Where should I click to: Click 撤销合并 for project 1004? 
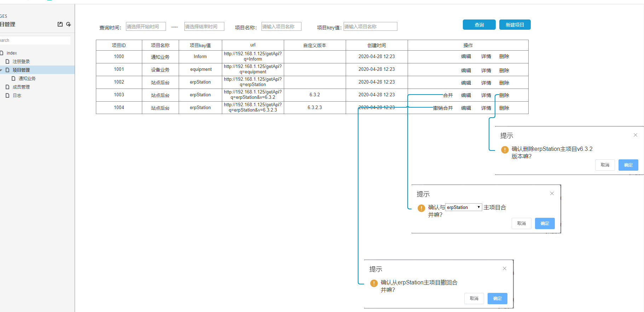[443, 108]
